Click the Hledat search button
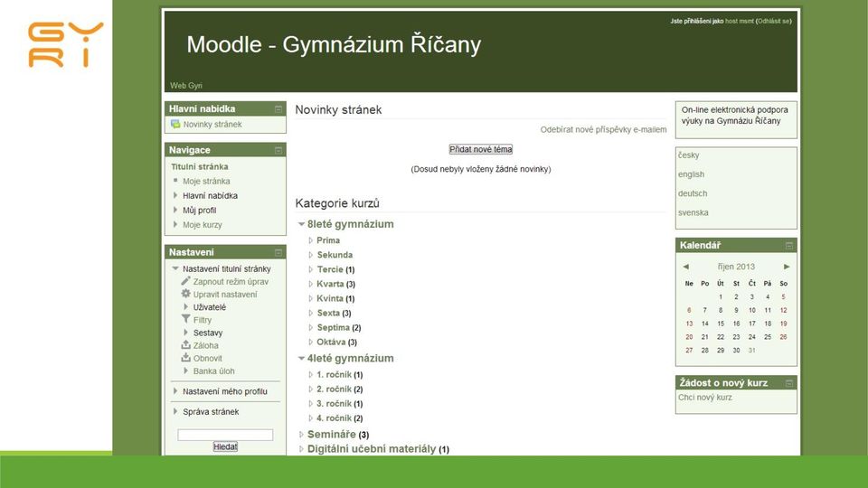This screenshot has height=488, width=868. pos(225,446)
